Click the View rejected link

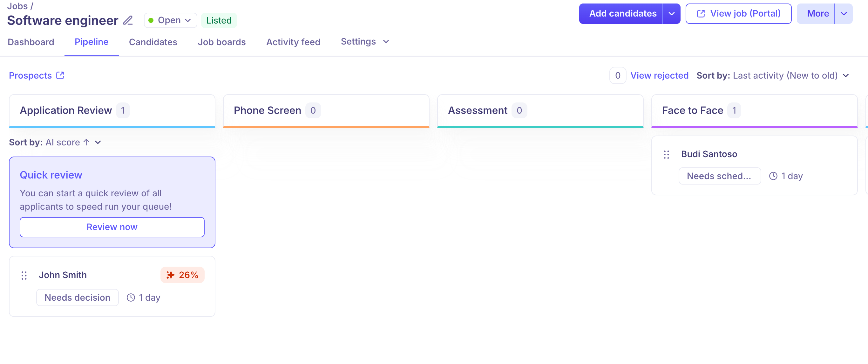(x=659, y=75)
